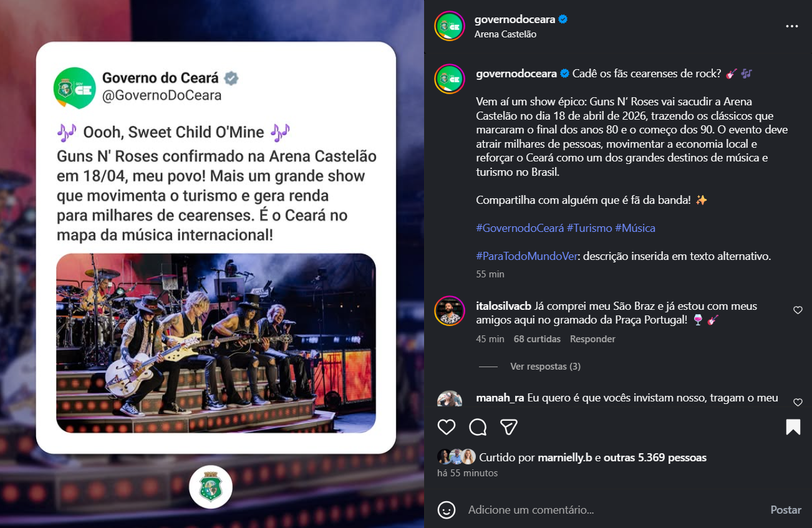Like manah_ra's comment heart
This screenshot has height=528, width=812.
pos(798,402)
